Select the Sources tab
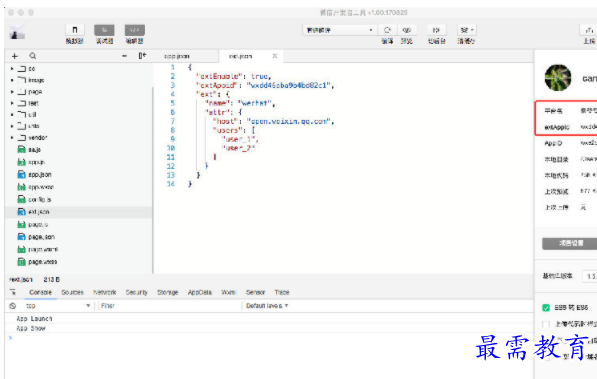 (x=72, y=292)
